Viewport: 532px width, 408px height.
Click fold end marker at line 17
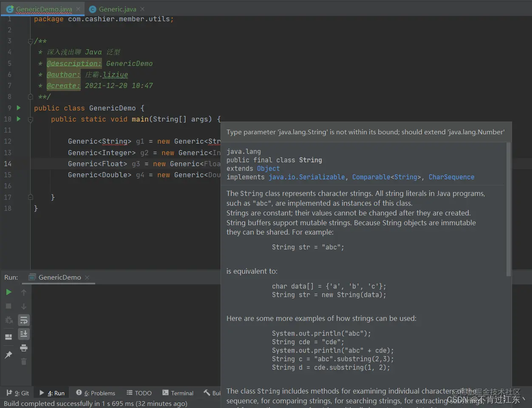(30, 197)
